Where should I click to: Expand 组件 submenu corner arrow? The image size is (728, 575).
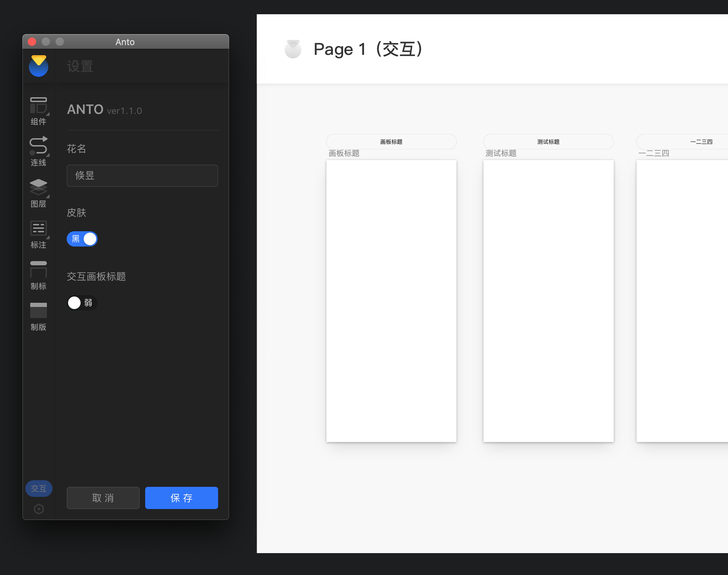pyautogui.click(x=48, y=114)
